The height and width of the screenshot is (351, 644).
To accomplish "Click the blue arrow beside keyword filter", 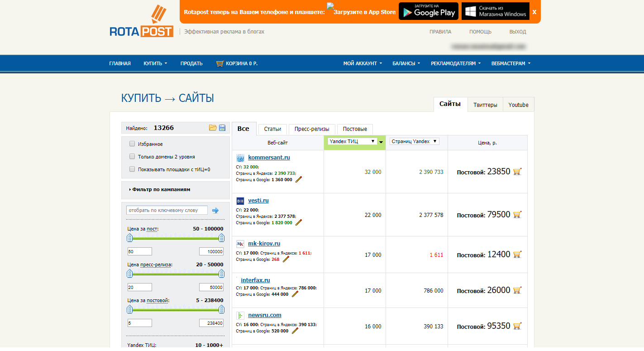I will [x=215, y=210].
